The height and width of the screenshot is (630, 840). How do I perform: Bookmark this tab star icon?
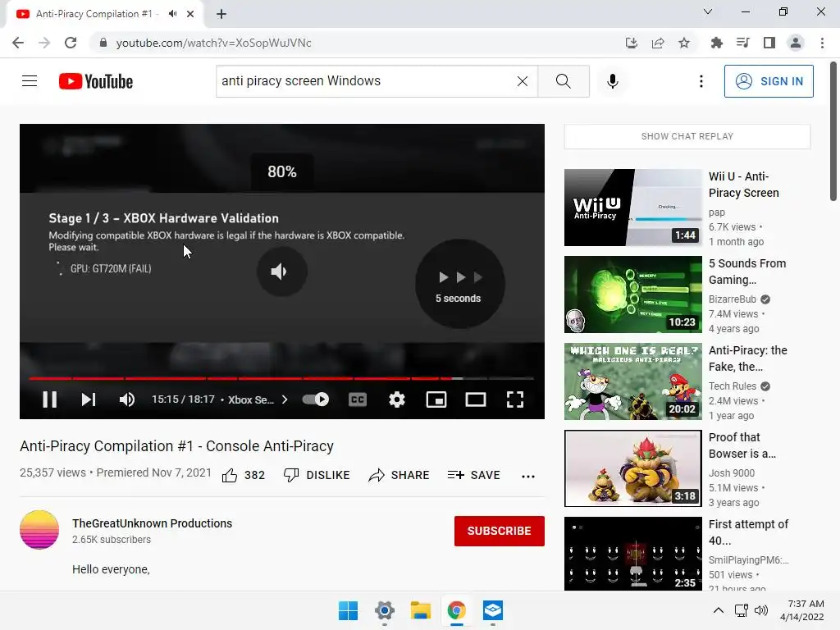pos(683,43)
